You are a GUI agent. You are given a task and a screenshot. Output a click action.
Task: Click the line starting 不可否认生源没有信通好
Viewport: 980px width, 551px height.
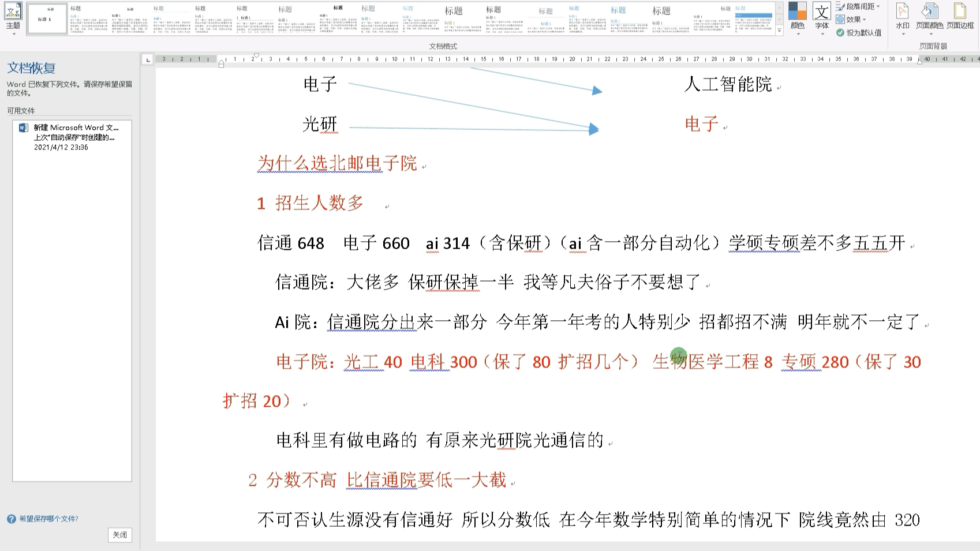pyautogui.click(x=588, y=520)
